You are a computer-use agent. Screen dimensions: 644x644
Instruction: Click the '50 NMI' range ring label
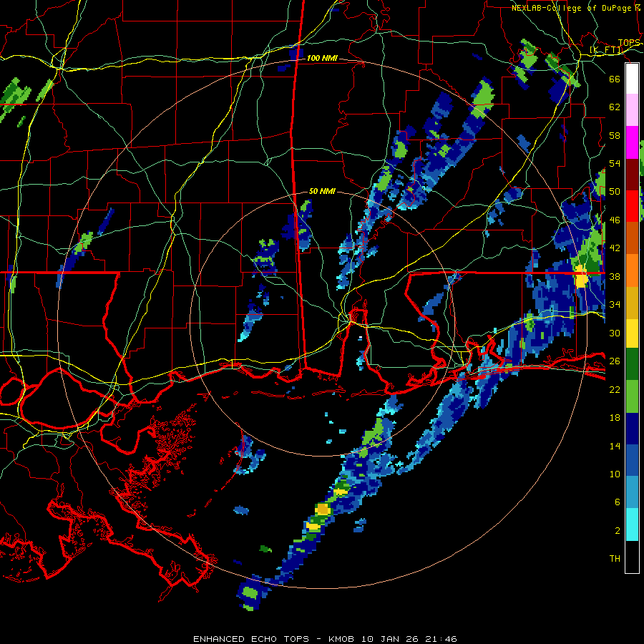point(322,191)
